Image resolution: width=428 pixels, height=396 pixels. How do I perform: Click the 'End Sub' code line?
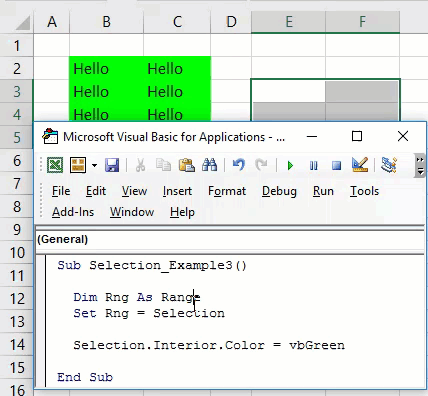(x=85, y=377)
